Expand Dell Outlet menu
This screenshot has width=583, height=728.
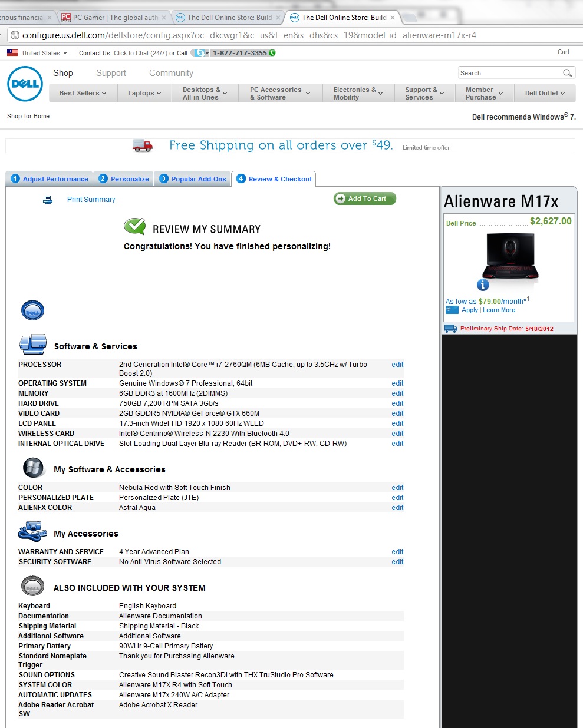[x=545, y=93]
